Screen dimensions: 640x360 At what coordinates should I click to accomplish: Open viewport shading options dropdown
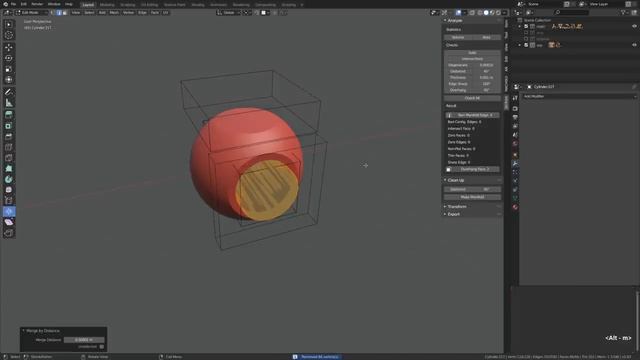point(504,13)
